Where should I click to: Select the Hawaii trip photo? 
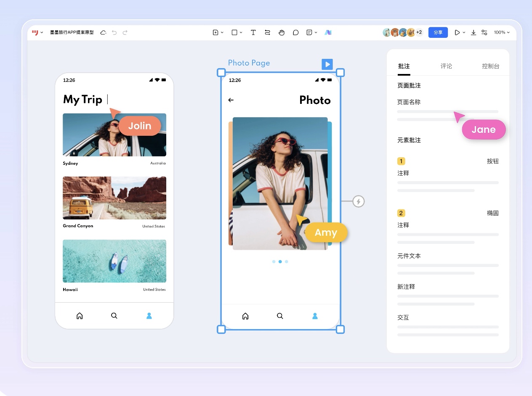pyautogui.click(x=114, y=261)
